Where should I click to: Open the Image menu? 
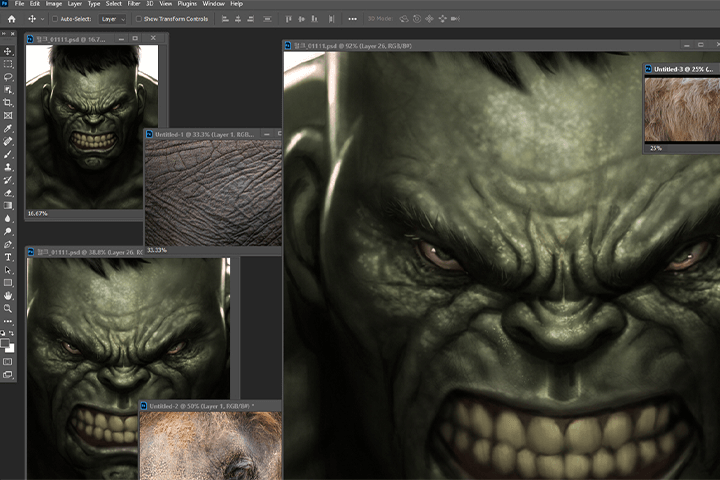tap(54, 4)
